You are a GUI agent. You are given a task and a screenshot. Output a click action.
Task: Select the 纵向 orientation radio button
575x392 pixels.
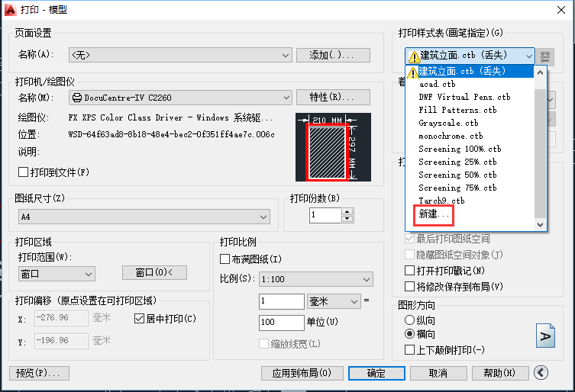[410, 320]
